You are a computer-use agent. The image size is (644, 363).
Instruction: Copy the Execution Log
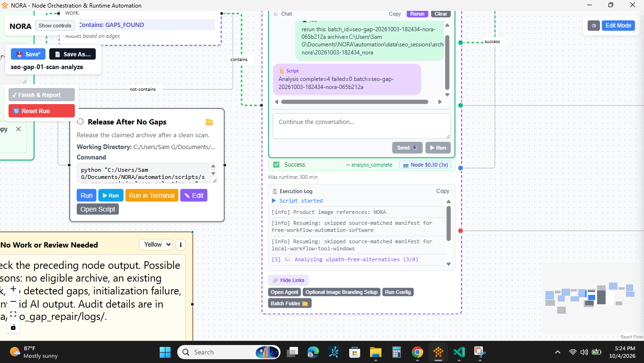(443, 191)
